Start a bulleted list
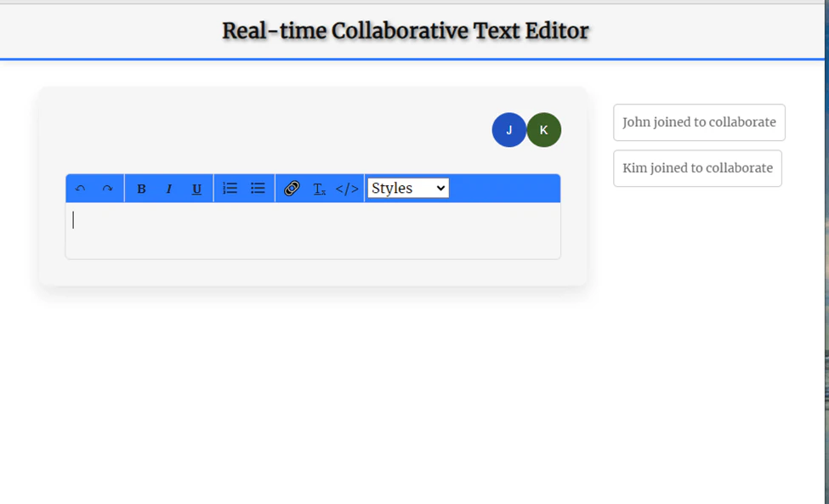Viewport: 829px width, 504px height. 257,188
